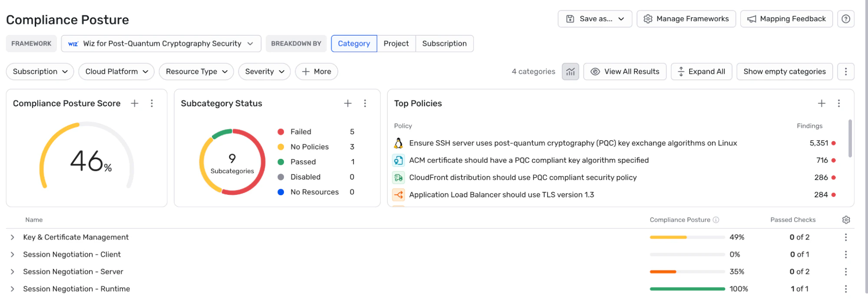Click the red Failed legend swatch
Image resolution: width=868 pixels, height=302 pixels.
281,132
